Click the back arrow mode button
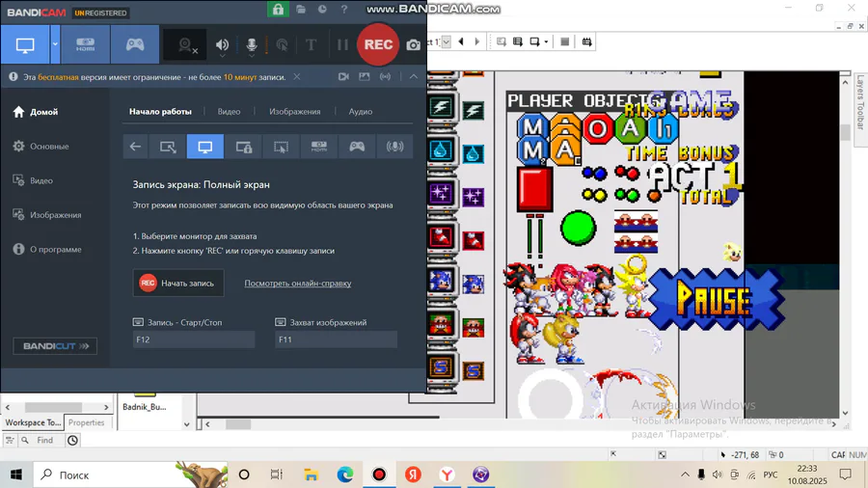The image size is (868, 488). pos(135,147)
